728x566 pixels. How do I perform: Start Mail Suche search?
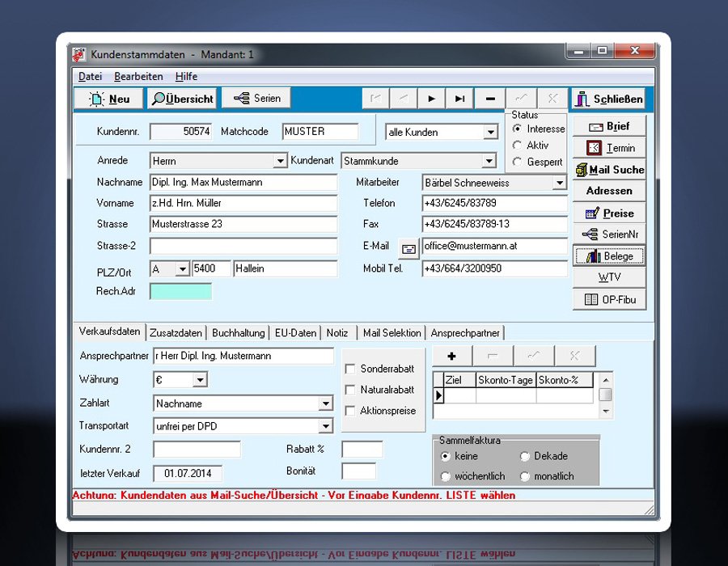pyautogui.click(x=609, y=170)
